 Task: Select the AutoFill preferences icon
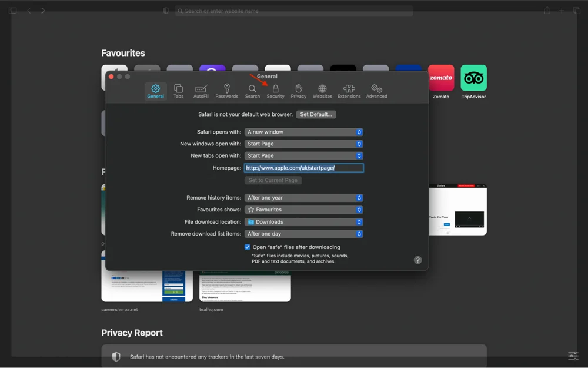click(201, 91)
